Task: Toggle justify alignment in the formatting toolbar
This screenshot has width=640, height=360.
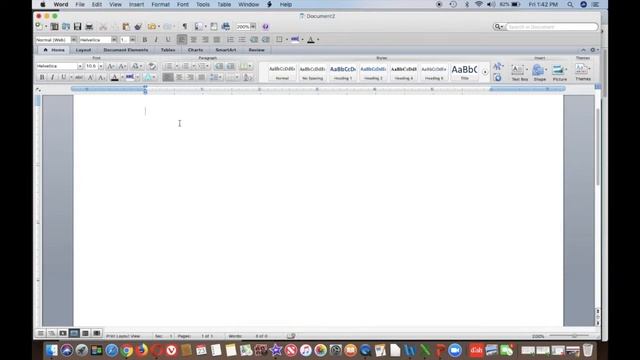Action: [217, 40]
